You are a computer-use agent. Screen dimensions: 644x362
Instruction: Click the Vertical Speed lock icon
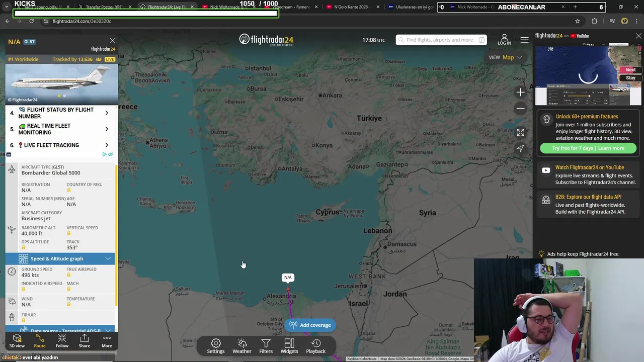tap(69, 233)
